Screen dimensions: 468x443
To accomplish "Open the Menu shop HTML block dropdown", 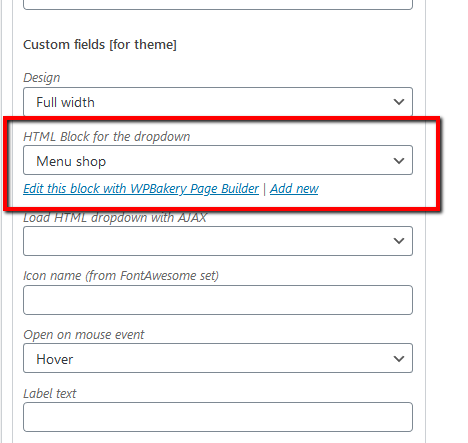I will click(218, 160).
